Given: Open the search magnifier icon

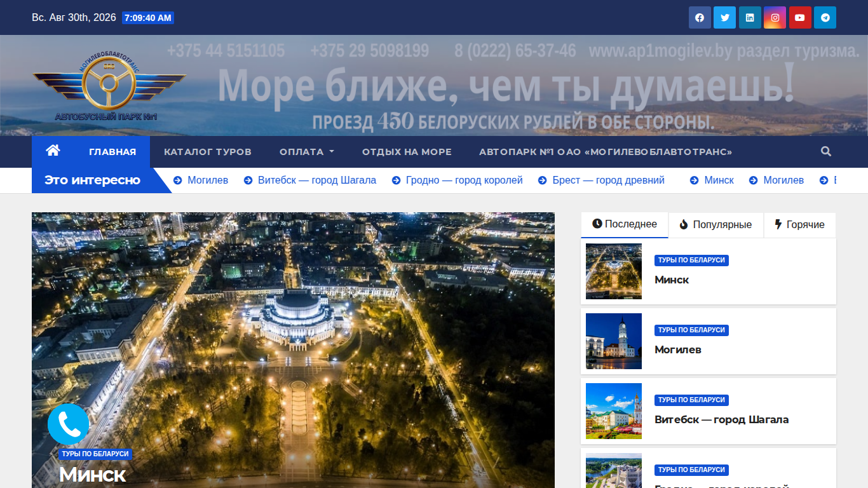Looking at the screenshot, I should (x=825, y=151).
